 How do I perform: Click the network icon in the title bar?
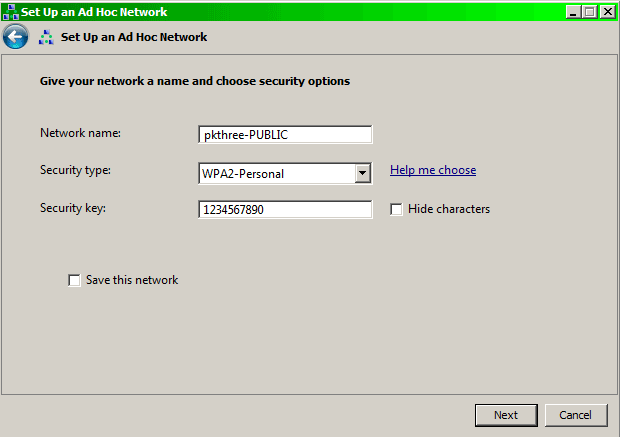10,12
